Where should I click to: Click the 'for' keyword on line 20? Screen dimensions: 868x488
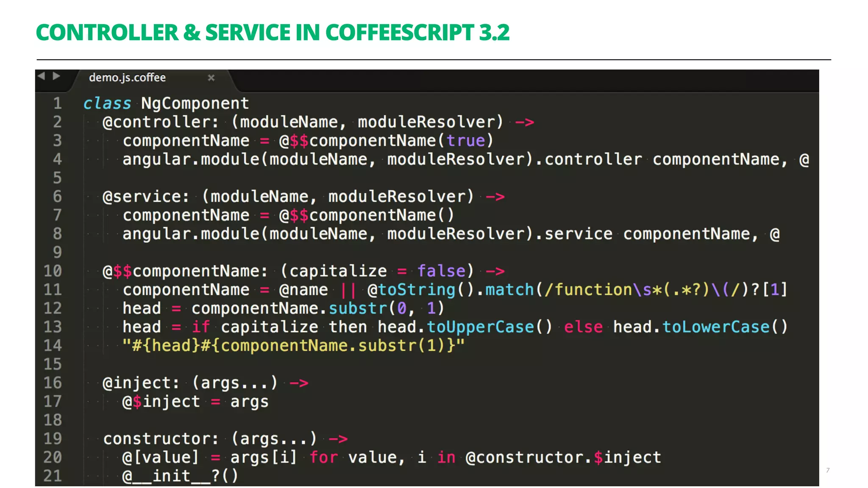[323, 457]
